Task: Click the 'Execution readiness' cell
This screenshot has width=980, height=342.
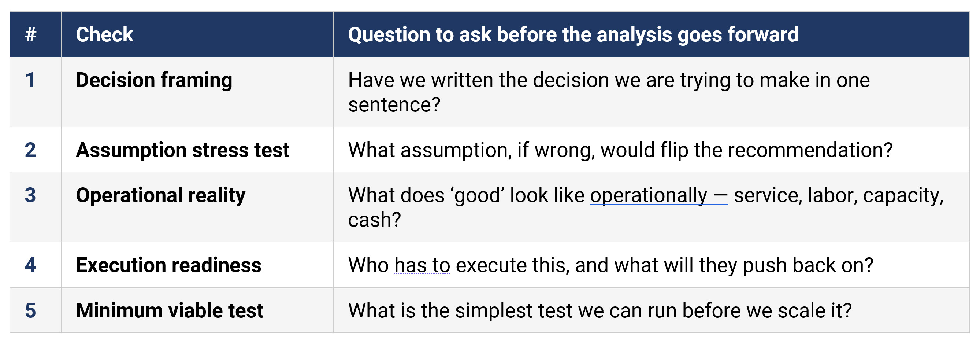Action: [x=168, y=265]
